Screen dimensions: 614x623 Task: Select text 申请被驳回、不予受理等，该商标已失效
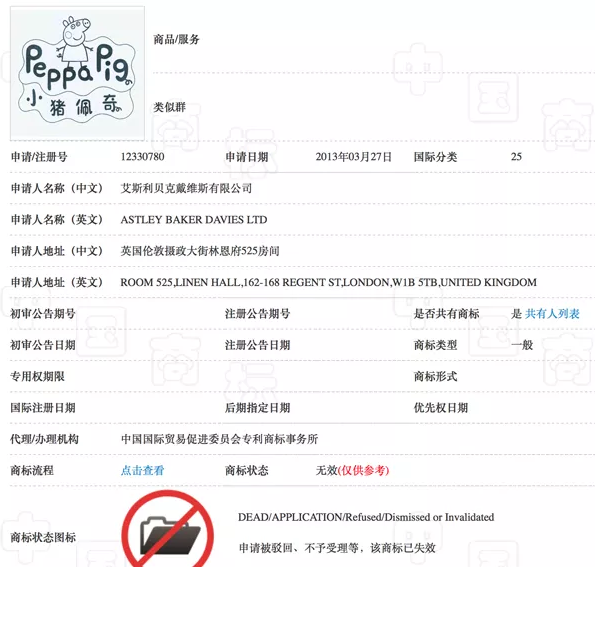(x=337, y=548)
